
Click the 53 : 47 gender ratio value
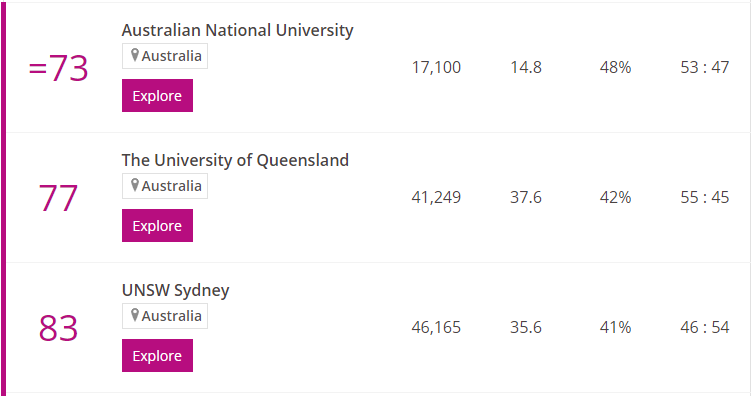[705, 67]
